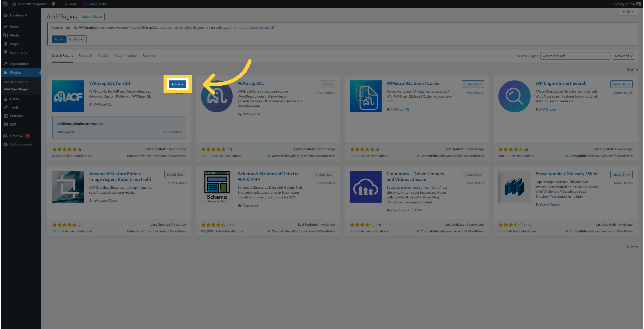The image size is (644, 329).
Task: Open the 'what we collect' link
Action: (x=262, y=28)
